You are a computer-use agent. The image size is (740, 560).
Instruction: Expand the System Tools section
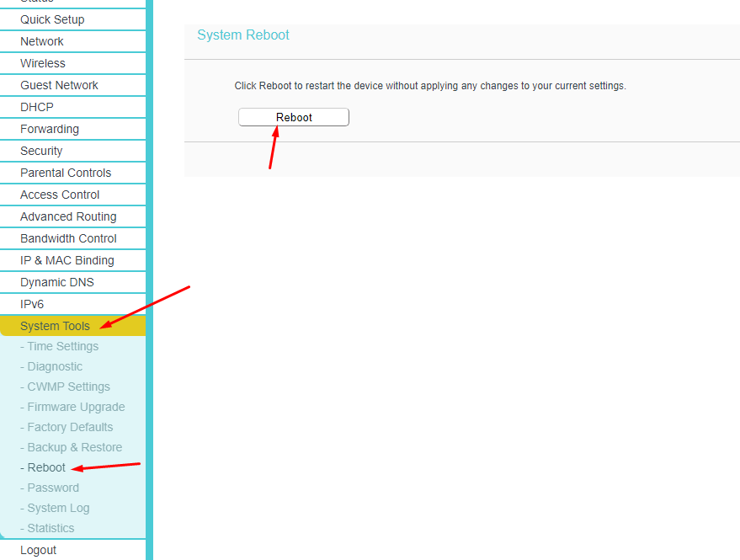click(54, 325)
